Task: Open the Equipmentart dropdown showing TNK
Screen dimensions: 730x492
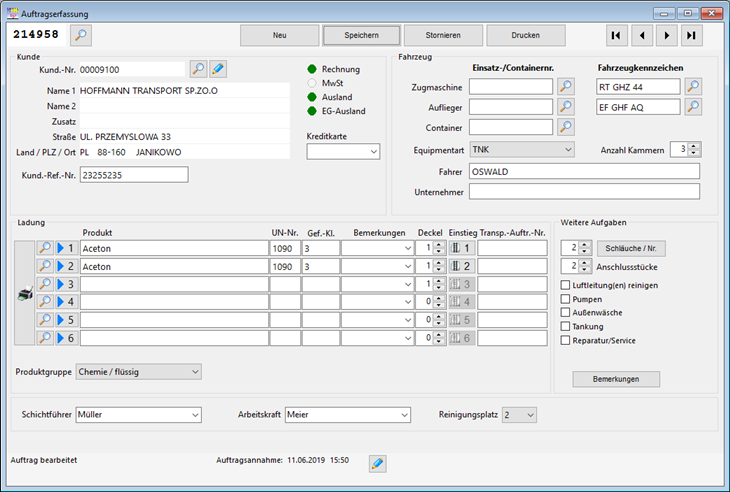Action: (522, 149)
